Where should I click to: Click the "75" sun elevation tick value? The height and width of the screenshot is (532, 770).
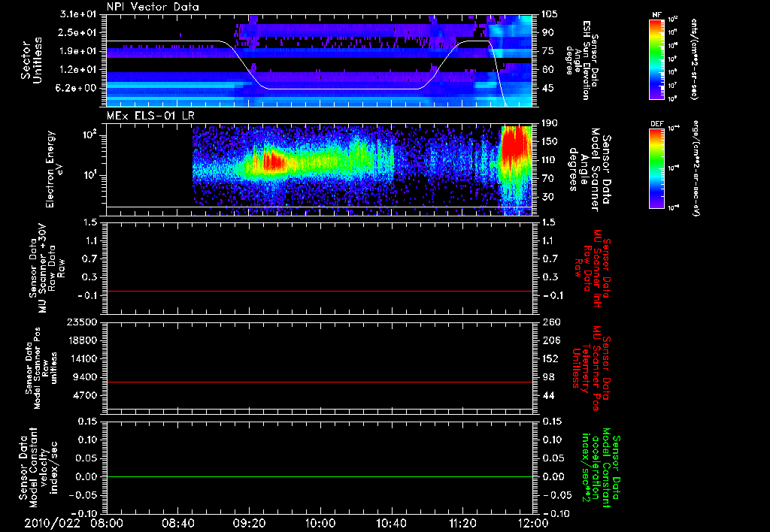coord(547,51)
